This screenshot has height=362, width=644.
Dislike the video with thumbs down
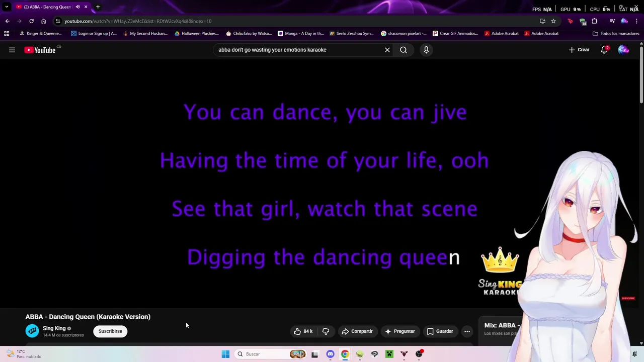pyautogui.click(x=326, y=331)
